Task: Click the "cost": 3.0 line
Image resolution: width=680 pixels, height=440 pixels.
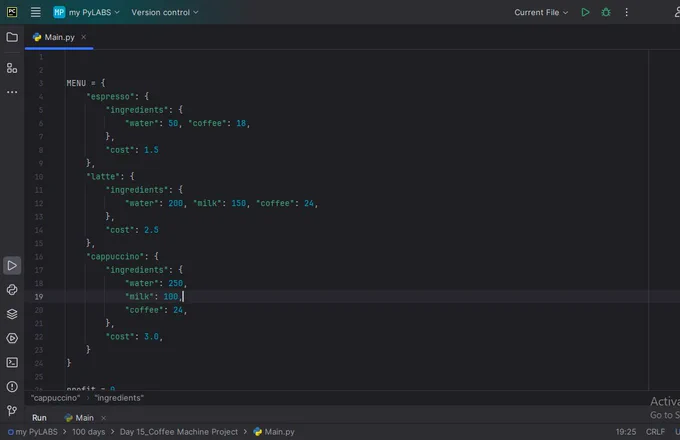Action: coord(134,337)
